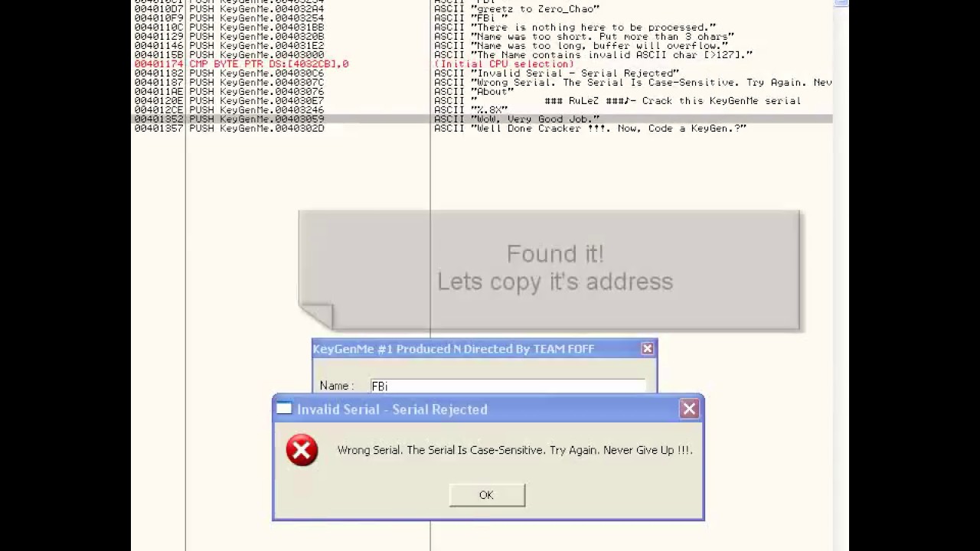Image resolution: width=980 pixels, height=551 pixels.
Task: Click PUSH KeyGenMe.004032A4 instruction
Action: click(256, 9)
